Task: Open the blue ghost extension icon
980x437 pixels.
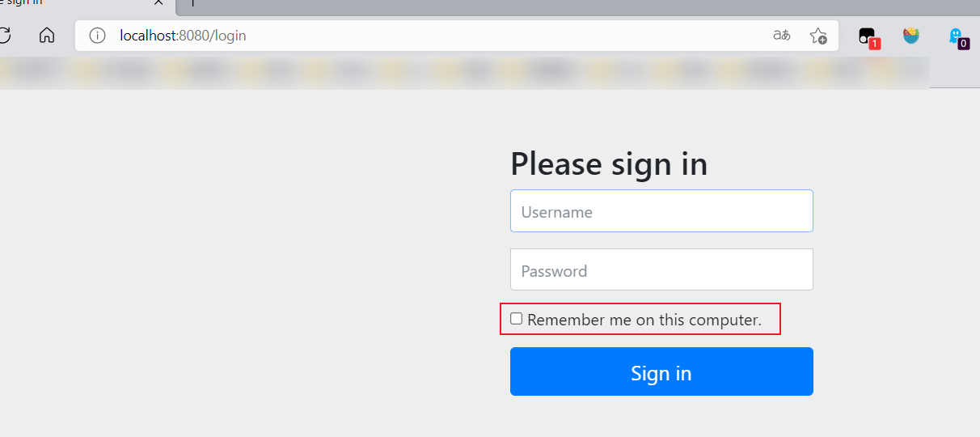Action: coord(956,36)
